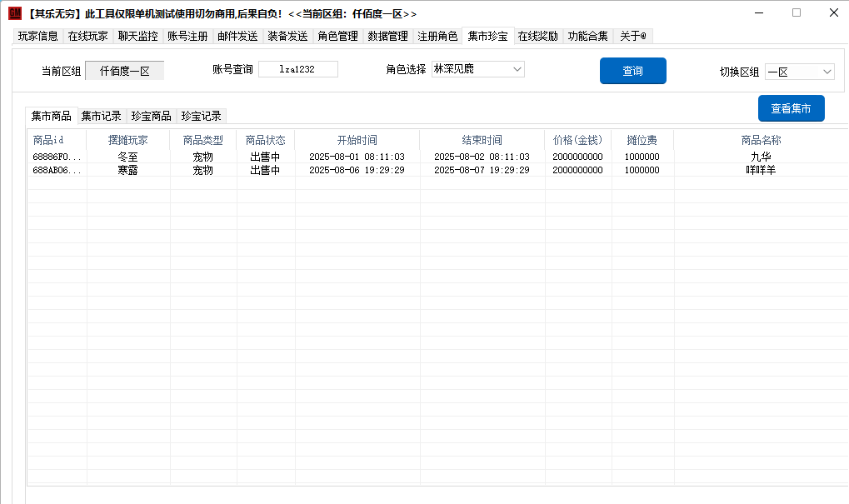The height and width of the screenshot is (504, 849).
Task: Open the 珍宝商品 sub-tab
Action: (152, 116)
